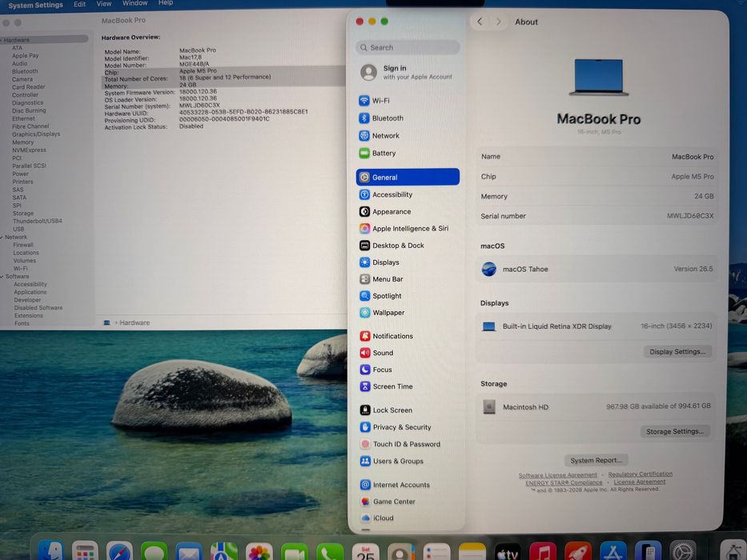
Task: Open the App Store from the Dock
Action: point(612,552)
